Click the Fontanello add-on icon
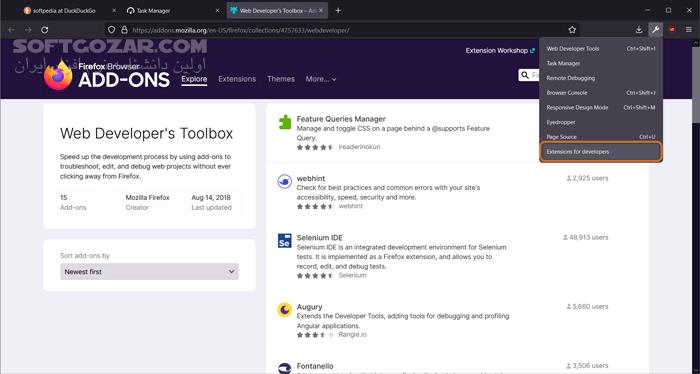 284,369
